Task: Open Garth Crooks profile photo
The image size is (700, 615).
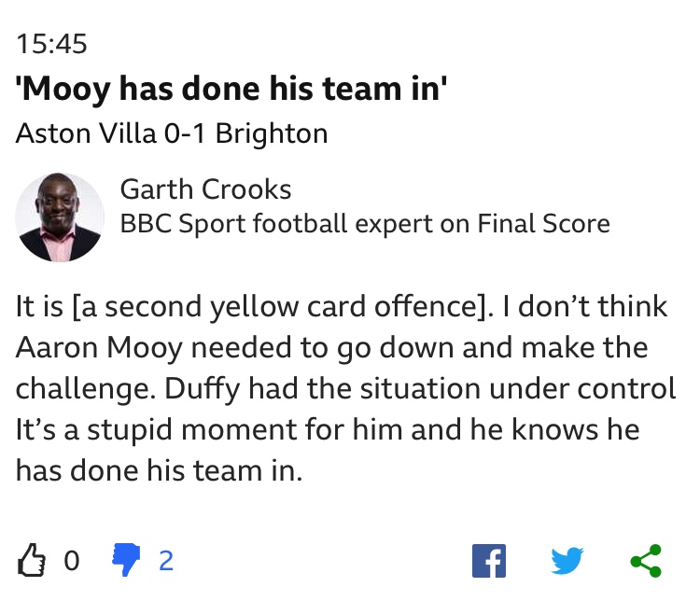Action: point(60,217)
